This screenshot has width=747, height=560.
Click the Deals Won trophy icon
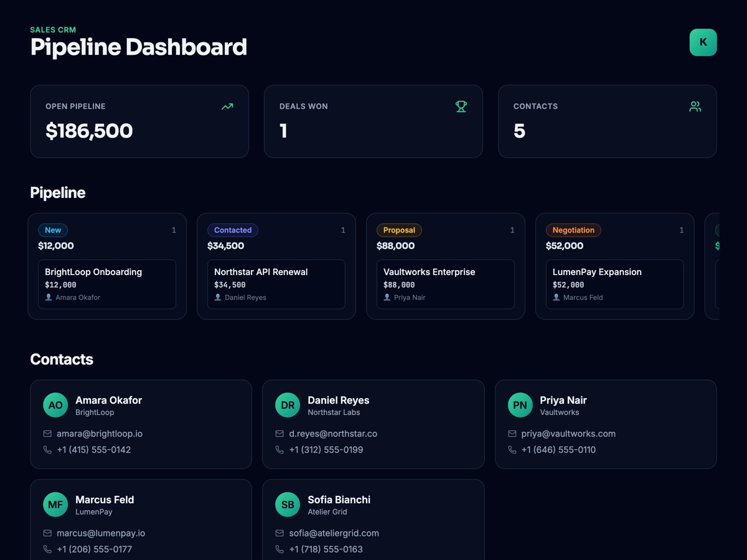pyautogui.click(x=461, y=106)
